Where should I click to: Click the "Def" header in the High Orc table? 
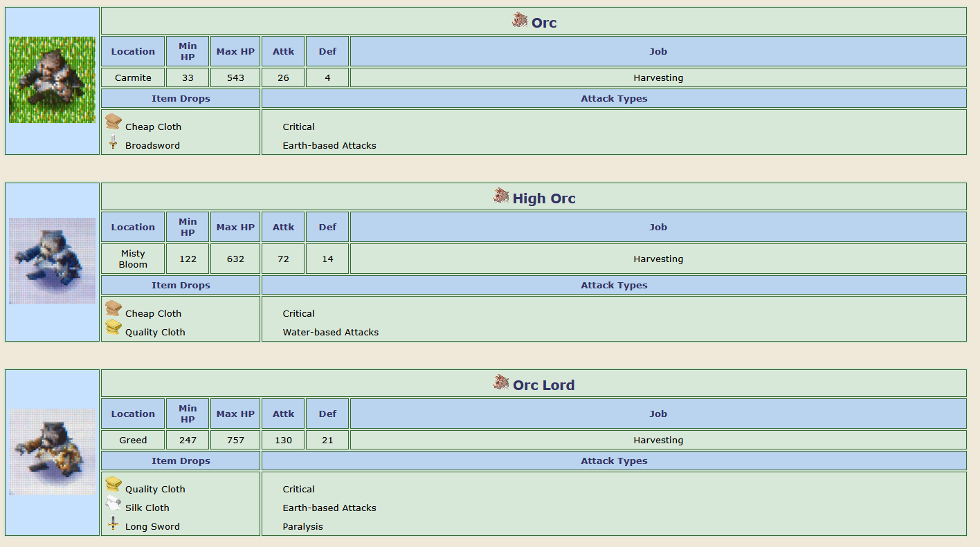click(x=327, y=227)
